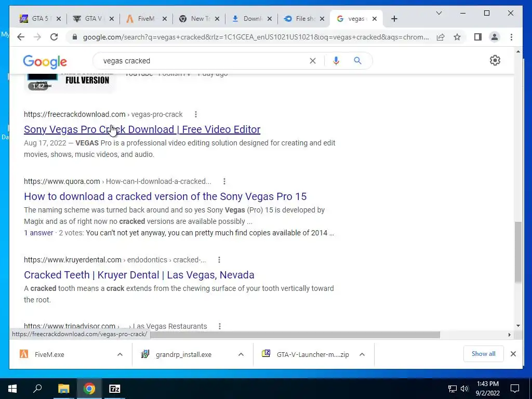This screenshot has height=399, width=532.
Task: Open the GTA-V-Launcher zip download
Action: [x=305, y=354]
